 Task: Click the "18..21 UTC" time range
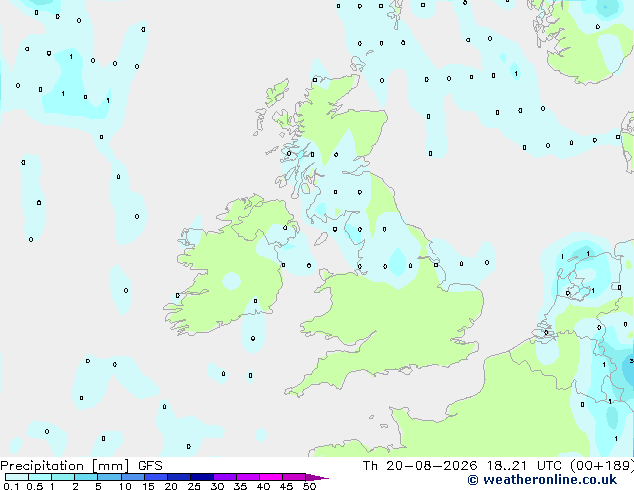pos(524,466)
